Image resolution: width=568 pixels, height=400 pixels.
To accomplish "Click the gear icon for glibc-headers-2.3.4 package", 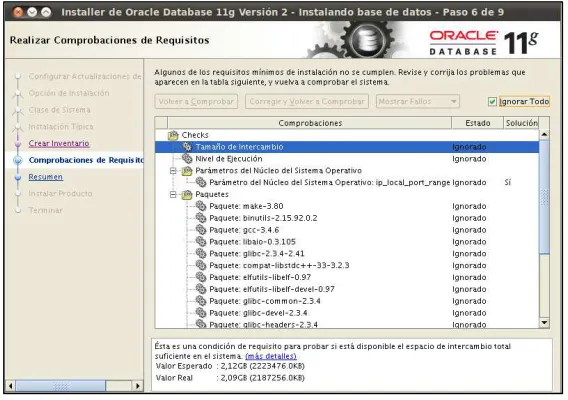I will [201, 324].
